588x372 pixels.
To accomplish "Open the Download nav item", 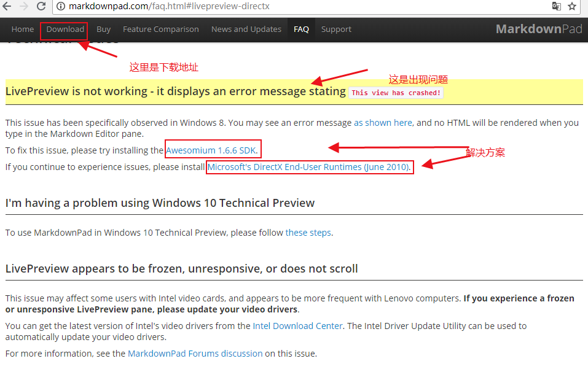I will click(65, 29).
